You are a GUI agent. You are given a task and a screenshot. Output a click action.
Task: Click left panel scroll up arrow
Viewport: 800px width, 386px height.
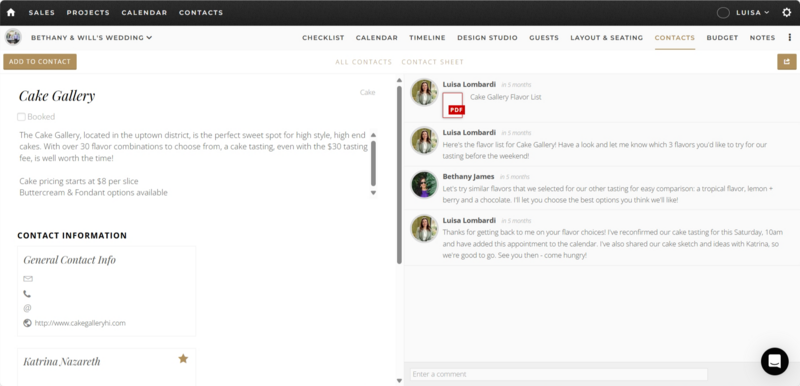tap(399, 80)
